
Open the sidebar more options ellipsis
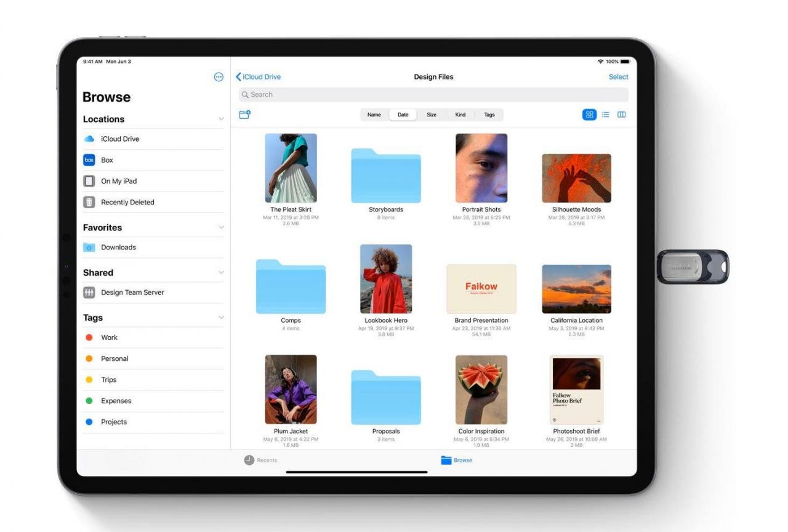[219, 77]
